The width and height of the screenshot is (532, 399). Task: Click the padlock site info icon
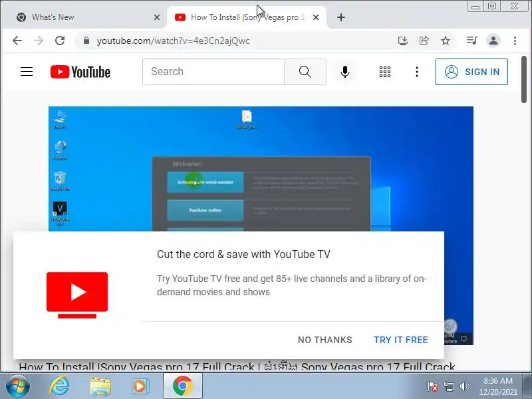click(86, 41)
